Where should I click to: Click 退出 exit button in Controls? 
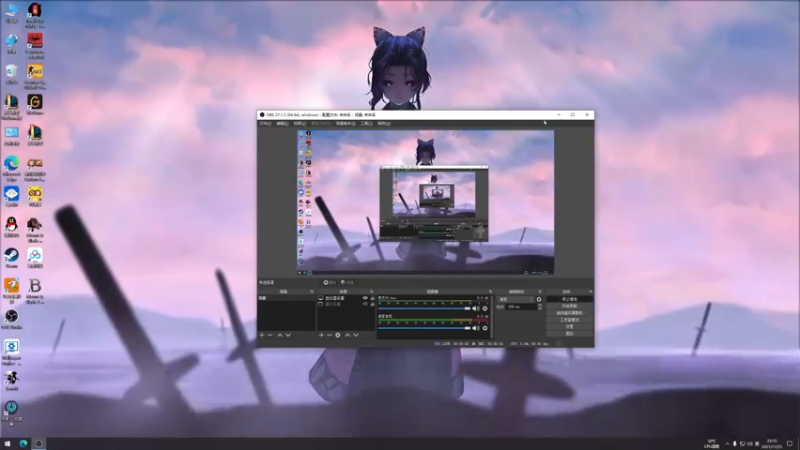coord(569,333)
